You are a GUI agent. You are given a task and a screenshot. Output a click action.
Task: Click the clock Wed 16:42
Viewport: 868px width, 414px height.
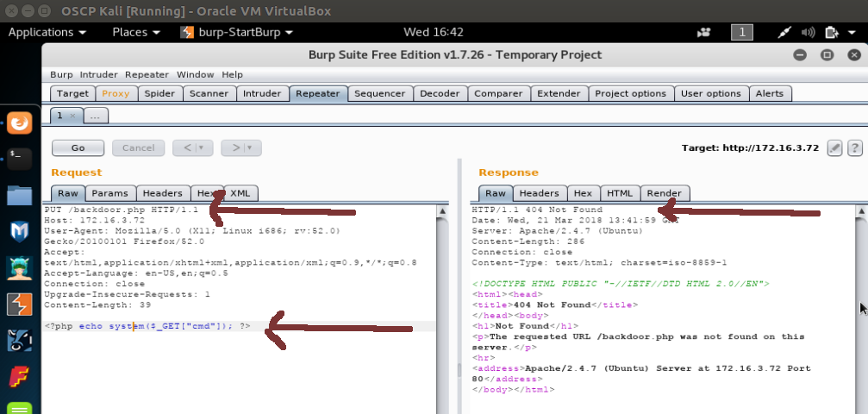[x=434, y=32]
